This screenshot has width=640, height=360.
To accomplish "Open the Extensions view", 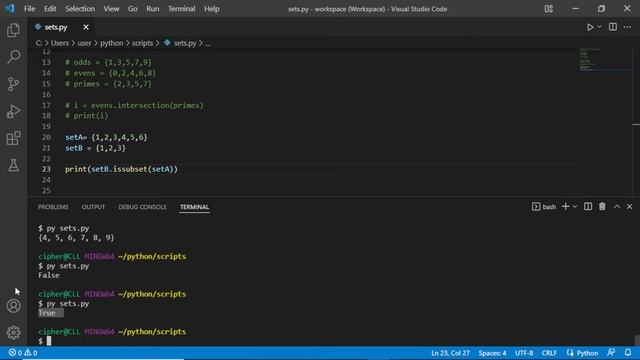I will 13,138.
